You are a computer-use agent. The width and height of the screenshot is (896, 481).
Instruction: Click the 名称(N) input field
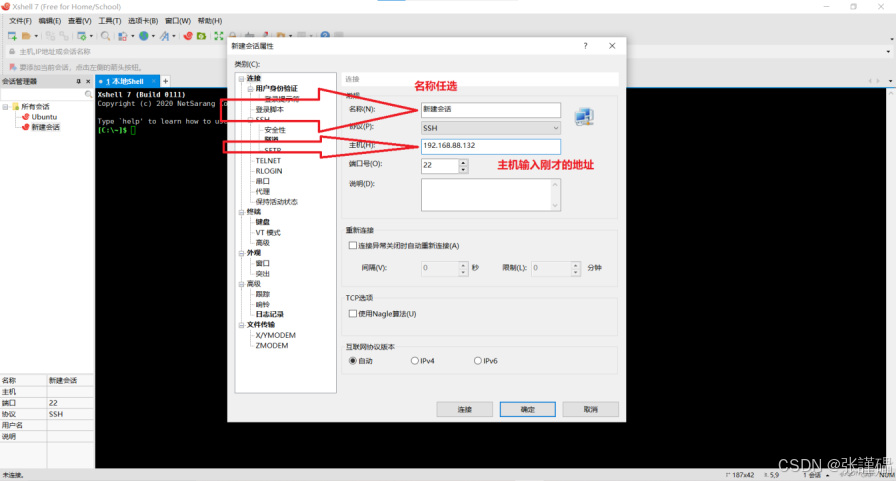tap(490, 109)
